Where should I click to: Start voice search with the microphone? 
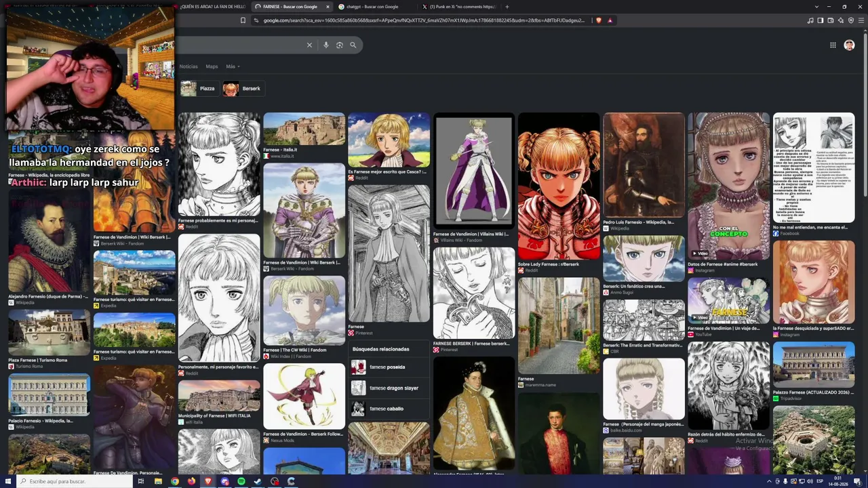point(326,45)
